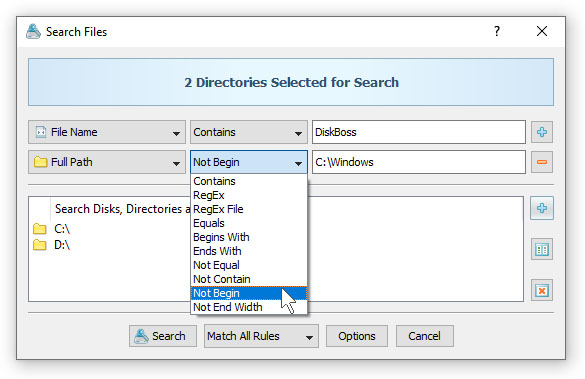
Task: Open help with the question mark
Action: [x=497, y=31]
